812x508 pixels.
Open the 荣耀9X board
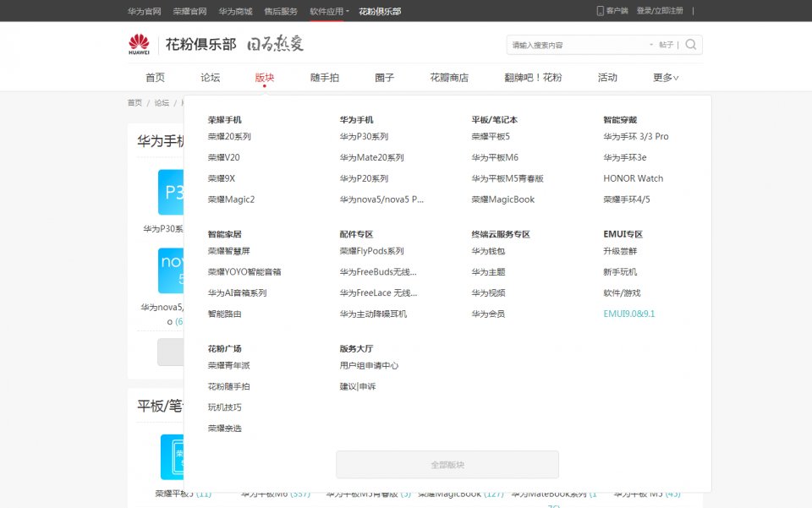(222, 178)
